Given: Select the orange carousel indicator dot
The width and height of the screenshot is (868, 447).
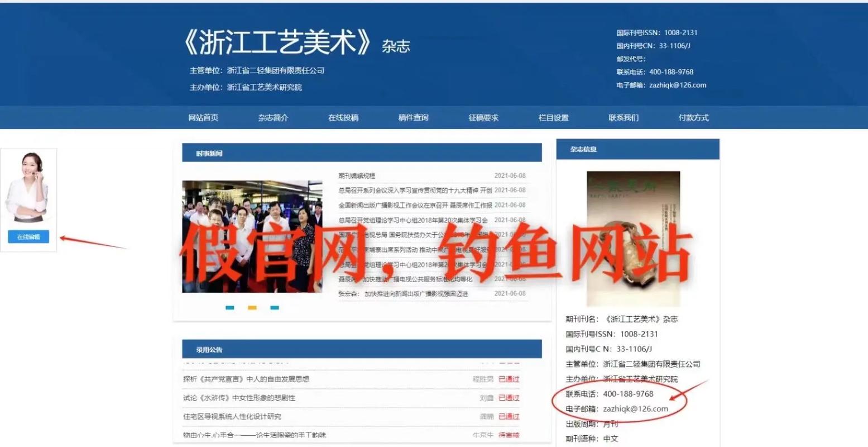Looking at the screenshot, I should tap(252, 307).
